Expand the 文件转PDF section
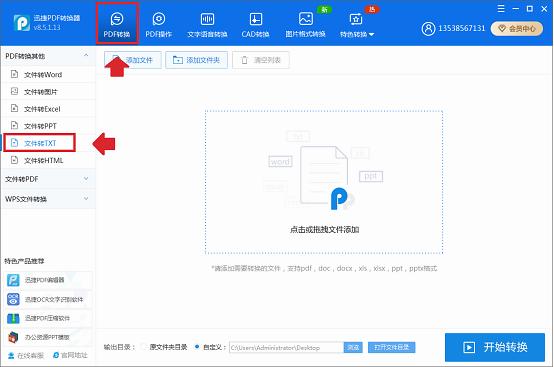The height and width of the screenshot is (367, 554). pyautogui.click(x=48, y=179)
